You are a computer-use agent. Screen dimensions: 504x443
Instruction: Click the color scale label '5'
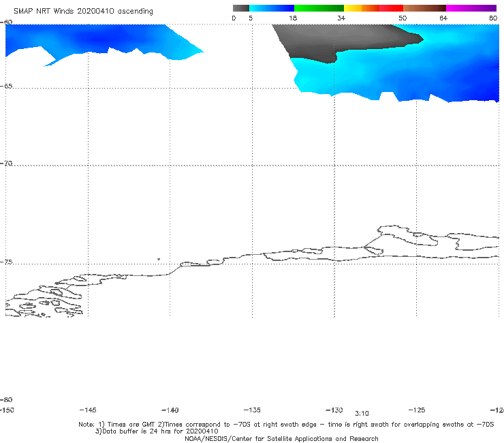tap(251, 18)
